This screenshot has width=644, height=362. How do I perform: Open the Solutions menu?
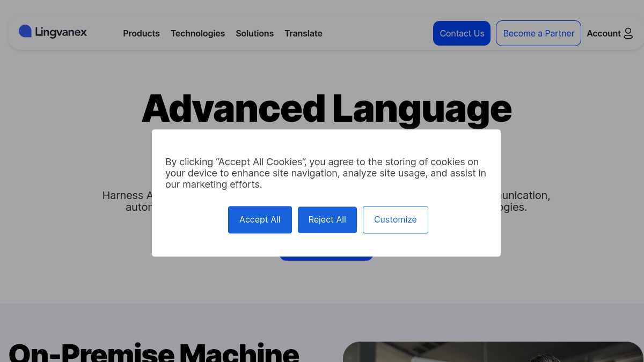(254, 33)
